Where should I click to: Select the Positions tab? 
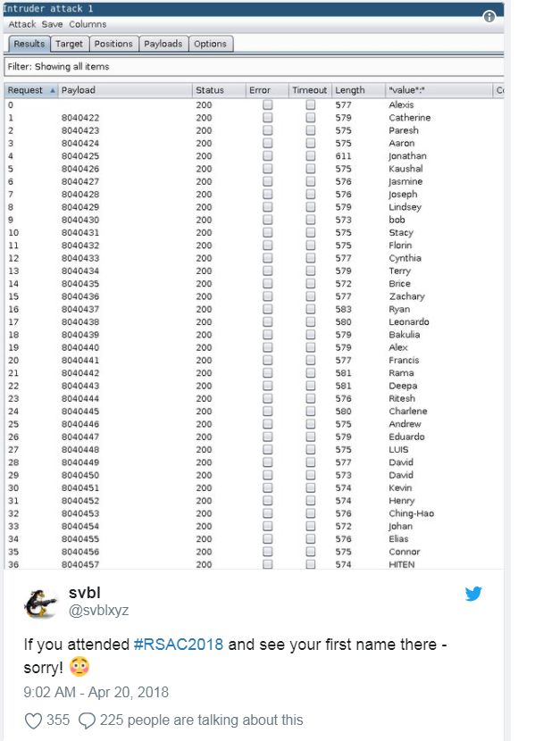pos(113,44)
